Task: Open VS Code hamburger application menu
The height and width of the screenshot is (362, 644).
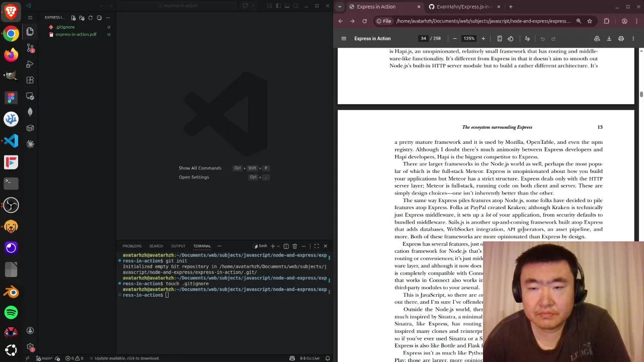Action: click(x=30, y=18)
